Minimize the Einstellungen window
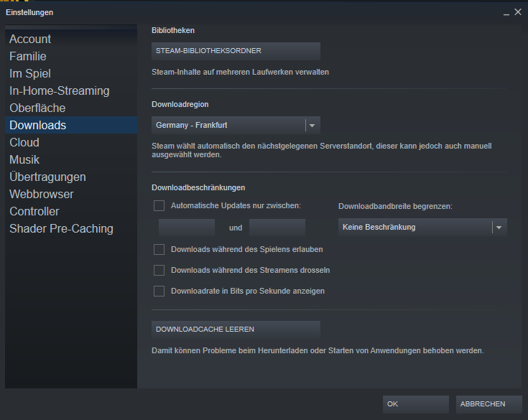The width and height of the screenshot is (528, 420). [506, 13]
